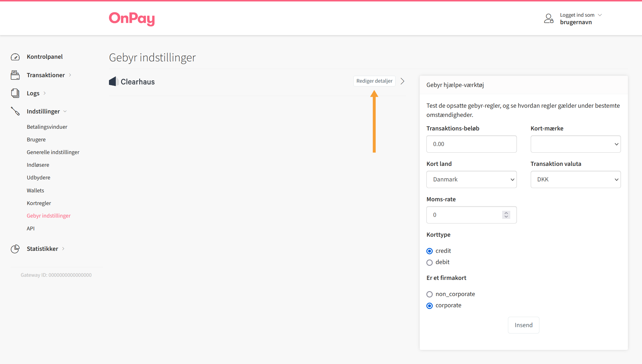Click the Clearhaus payment icon
This screenshot has height=364, width=642.
click(x=114, y=81)
